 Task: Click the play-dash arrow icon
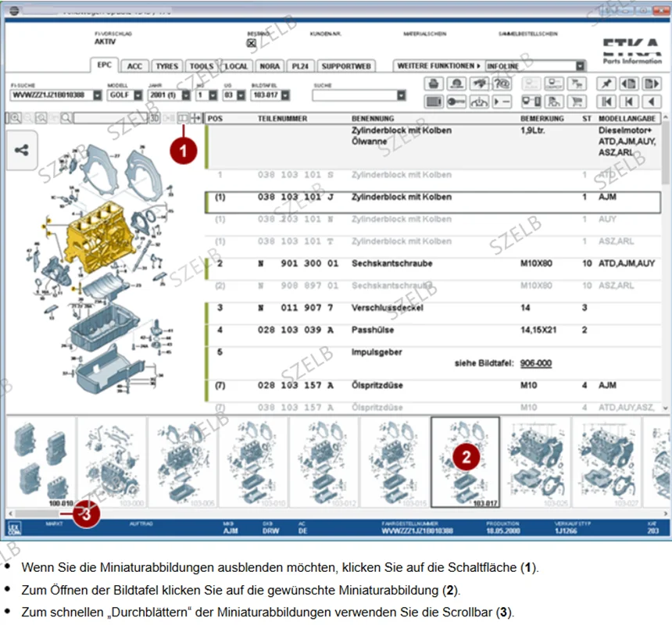point(501,102)
